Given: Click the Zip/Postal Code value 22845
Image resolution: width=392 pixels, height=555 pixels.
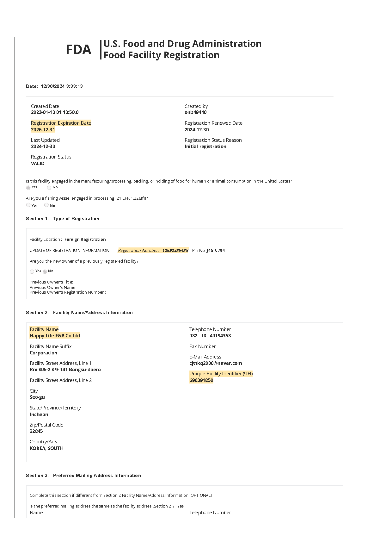Looking at the screenshot, I should pos(36,431).
